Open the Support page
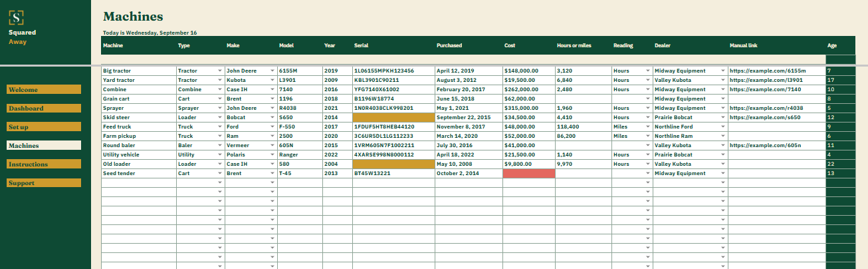 [x=44, y=182]
